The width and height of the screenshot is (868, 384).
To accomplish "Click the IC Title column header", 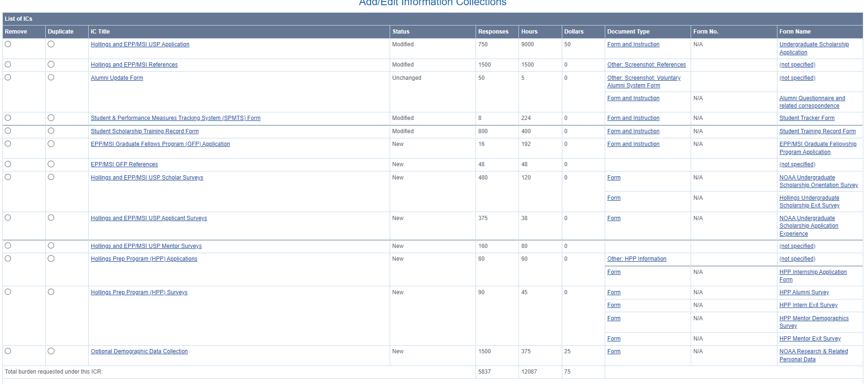I will (x=100, y=32).
